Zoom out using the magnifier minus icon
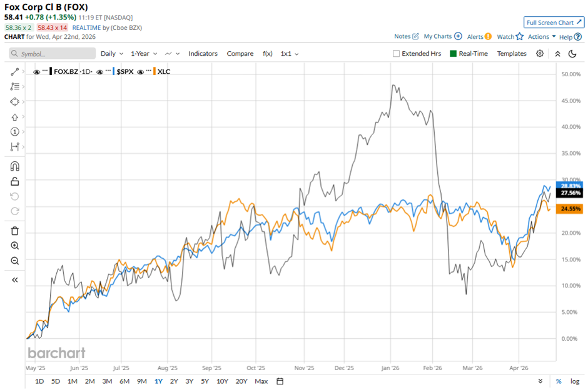588x392 pixels. [15, 261]
